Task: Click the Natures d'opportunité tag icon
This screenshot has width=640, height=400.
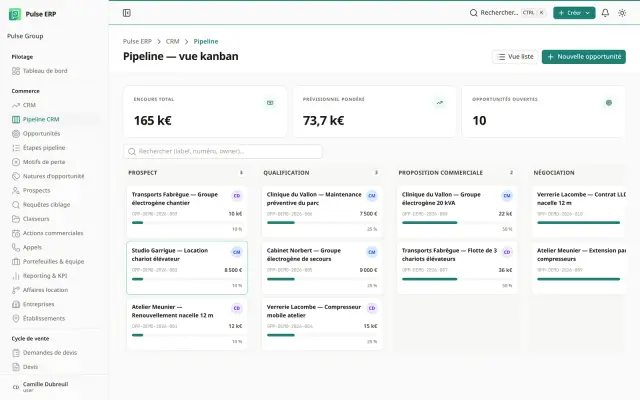Action: 16,176
